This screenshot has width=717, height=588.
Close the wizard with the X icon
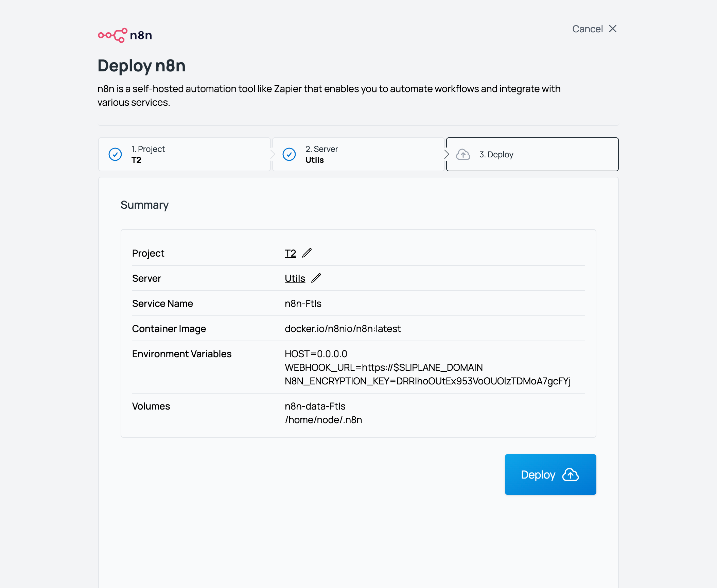point(613,29)
